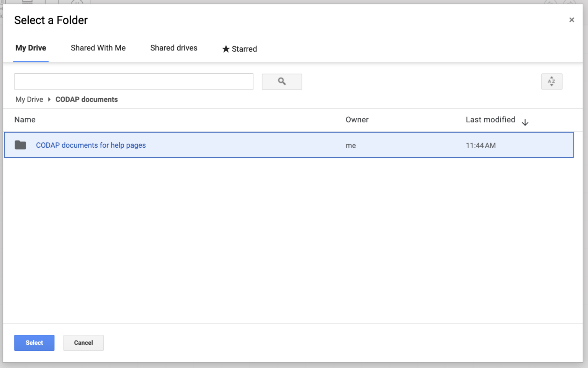The height and width of the screenshot is (368, 588).
Task: Select the My Drive tab
Action: 31,48
